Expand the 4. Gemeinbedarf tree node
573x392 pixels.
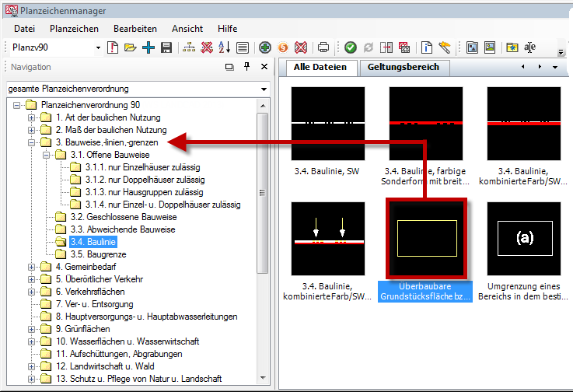[x=32, y=267]
